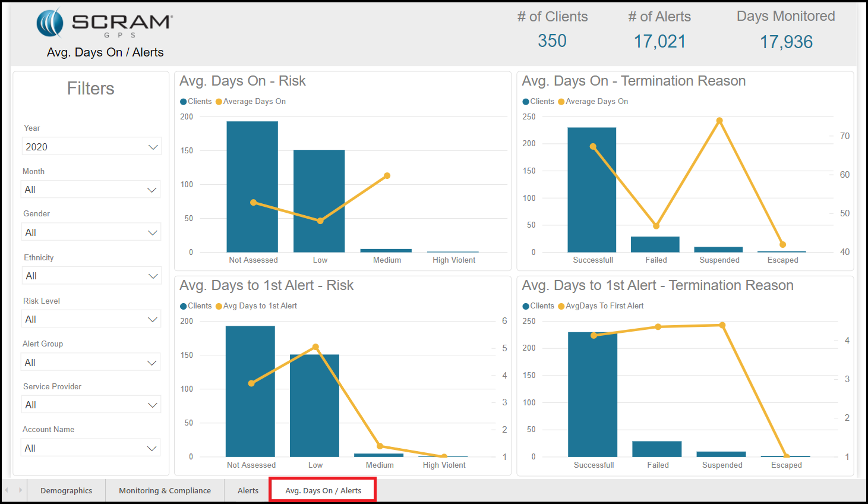Image resolution: width=868 pixels, height=504 pixels.
Task: Expand the Month filter dropdown
Action: click(x=91, y=190)
